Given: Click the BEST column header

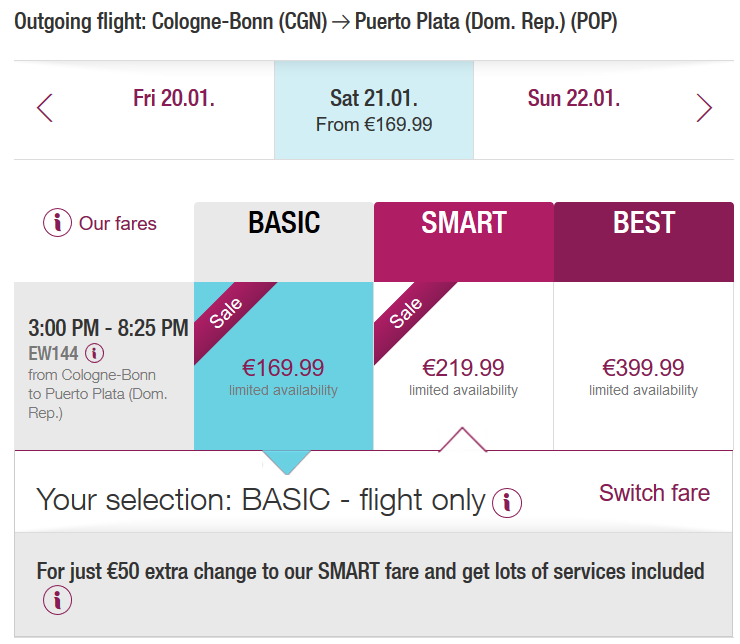Looking at the screenshot, I should pyautogui.click(x=644, y=242).
